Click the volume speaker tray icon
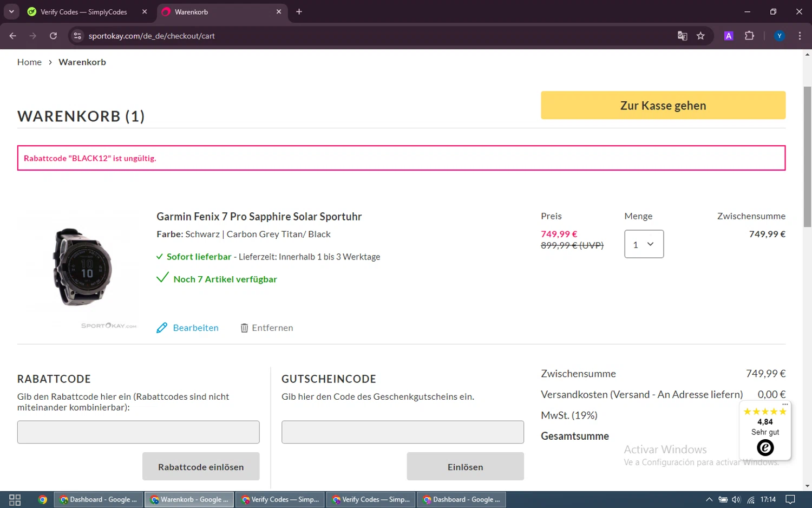The width and height of the screenshot is (812, 508). (x=736, y=499)
